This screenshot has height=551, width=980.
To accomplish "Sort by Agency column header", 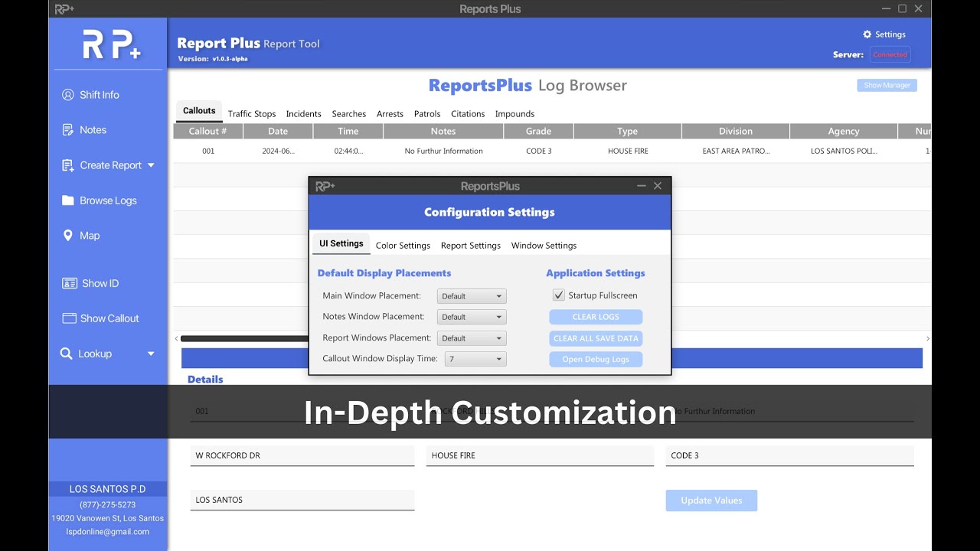I will tap(844, 132).
